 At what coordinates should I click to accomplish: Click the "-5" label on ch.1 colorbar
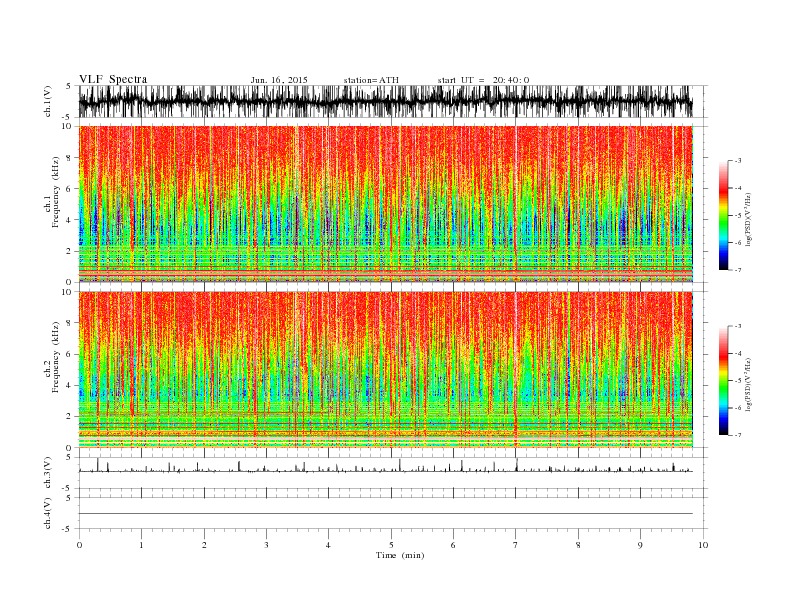coord(737,215)
